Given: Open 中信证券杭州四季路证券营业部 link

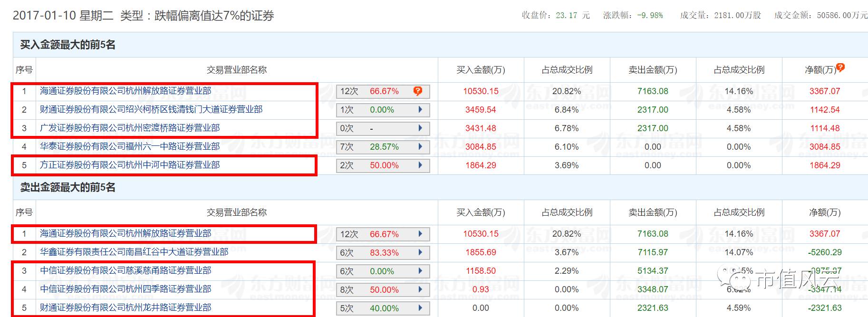Looking at the screenshot, I should pos(125,289).
